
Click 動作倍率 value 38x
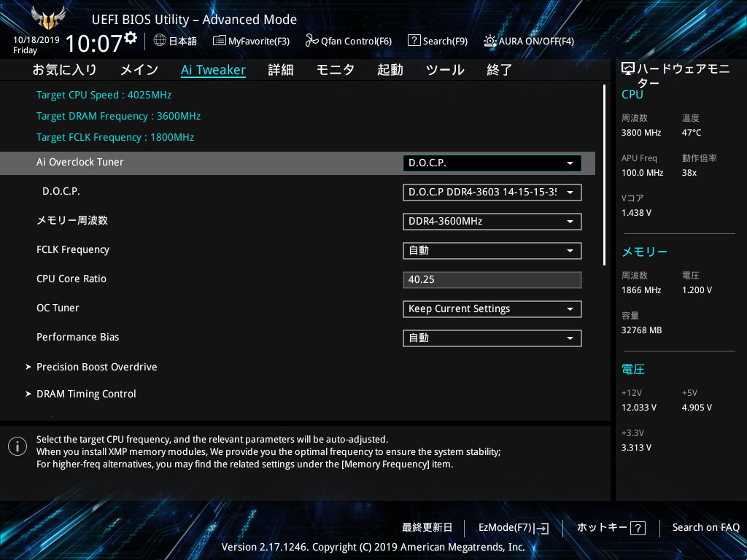[689, 173]
